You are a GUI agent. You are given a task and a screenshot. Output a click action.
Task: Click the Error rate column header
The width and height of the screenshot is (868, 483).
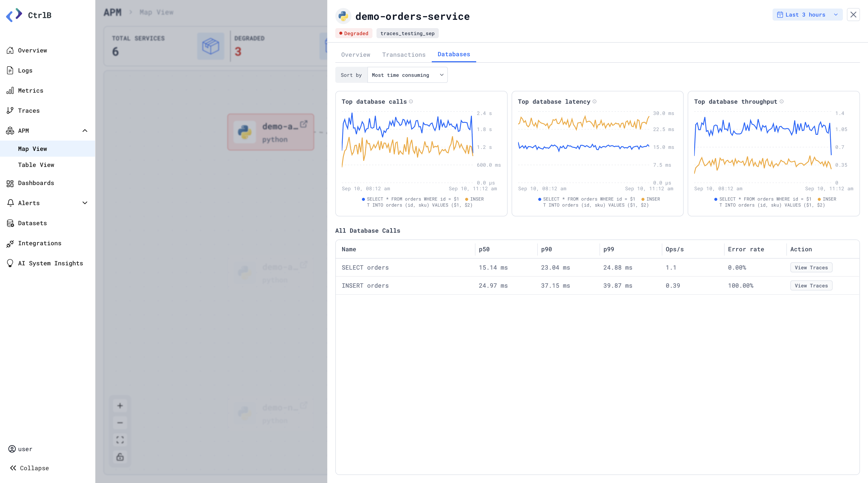(746, 249)
